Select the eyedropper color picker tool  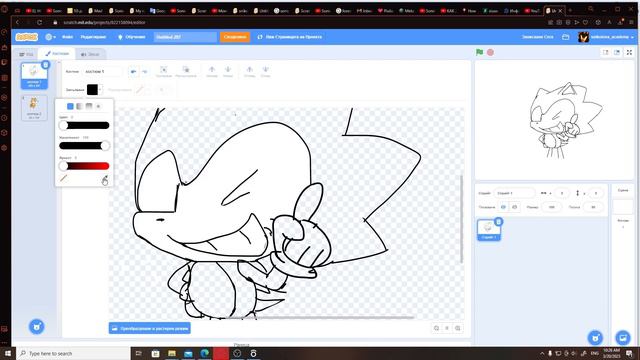(105, 179)
